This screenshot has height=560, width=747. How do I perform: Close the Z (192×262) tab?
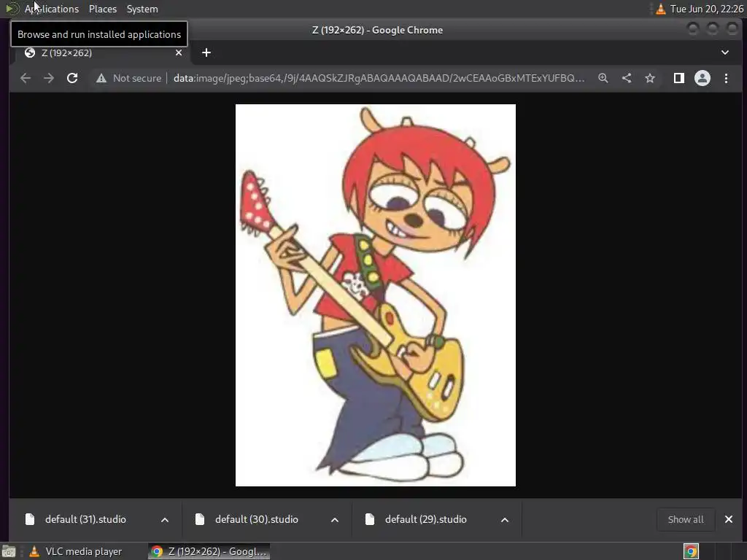[x=179, y=52]
